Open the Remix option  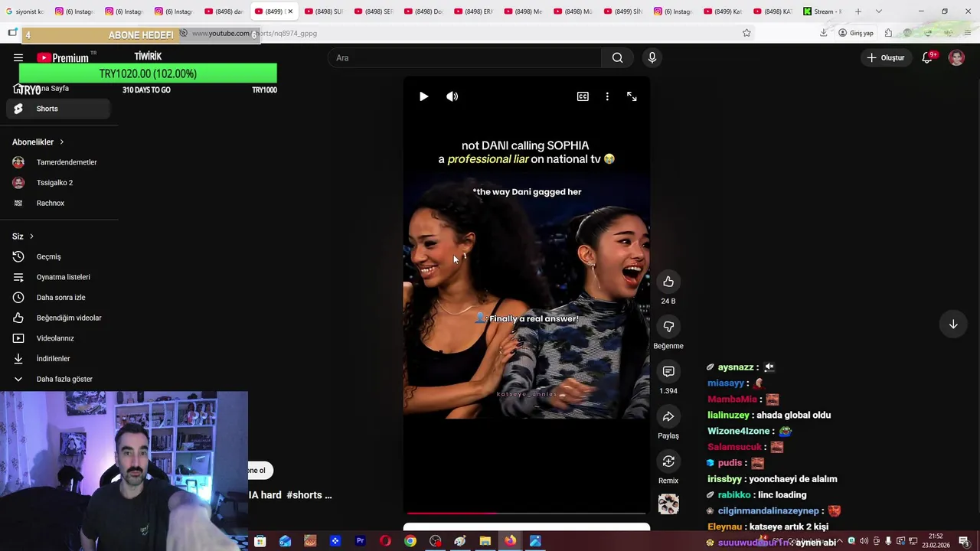(668, 461)
